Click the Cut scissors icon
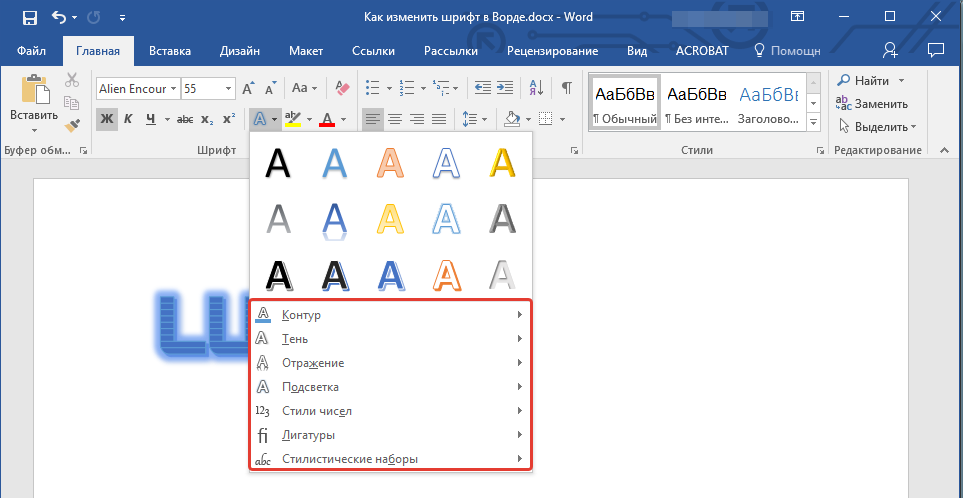The height and width of the screenshot is (498, 963). [72, 81]
